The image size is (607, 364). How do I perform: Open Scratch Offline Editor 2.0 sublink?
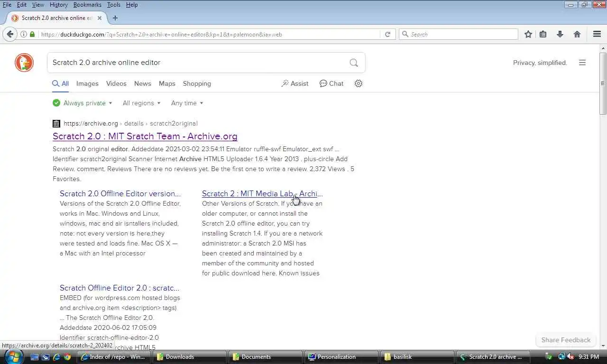coord(120,288)
